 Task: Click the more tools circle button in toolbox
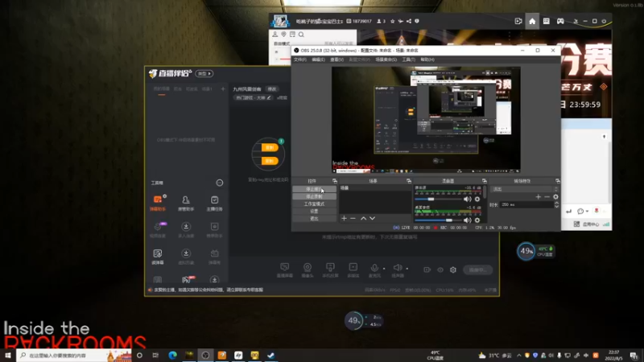(x=220, y=183)
